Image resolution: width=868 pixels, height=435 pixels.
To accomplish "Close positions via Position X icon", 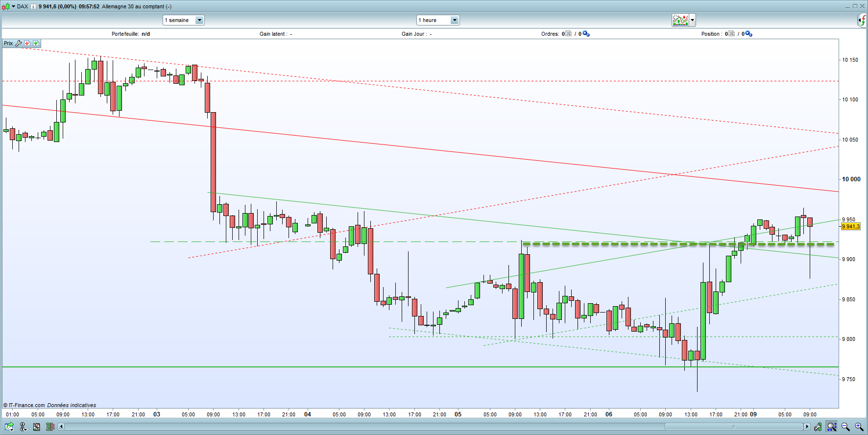I will [731, 34].
